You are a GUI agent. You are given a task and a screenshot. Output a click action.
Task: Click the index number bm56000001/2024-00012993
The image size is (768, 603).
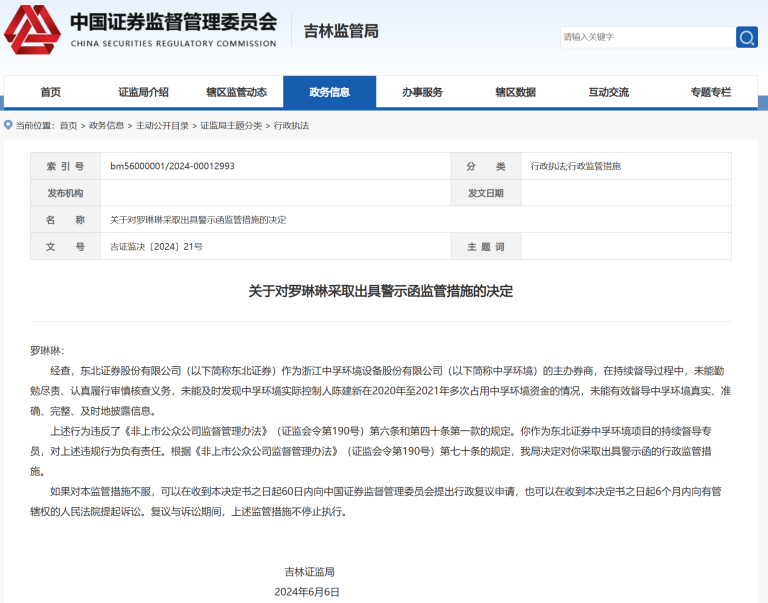click(x=172, y=166)
